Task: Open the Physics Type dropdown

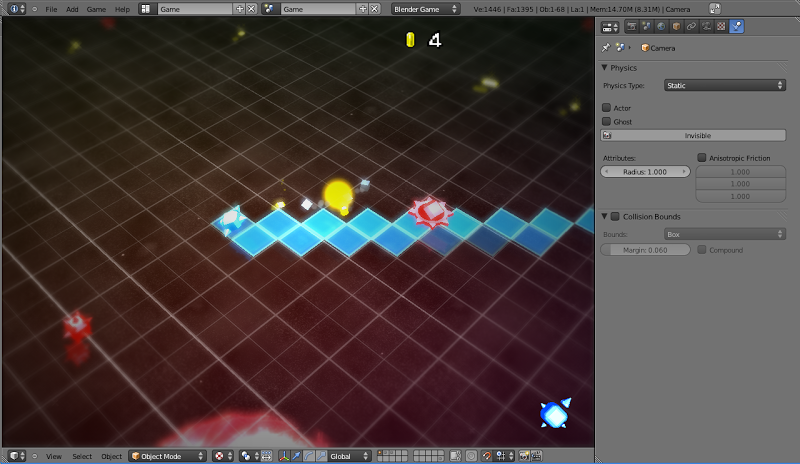Action: point(724,86)
